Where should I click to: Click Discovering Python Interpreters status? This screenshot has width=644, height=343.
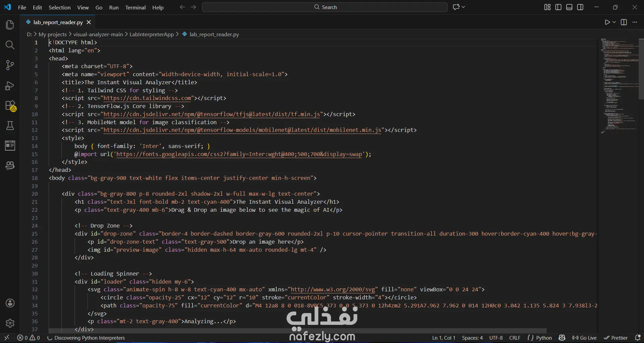click(86, 338)
